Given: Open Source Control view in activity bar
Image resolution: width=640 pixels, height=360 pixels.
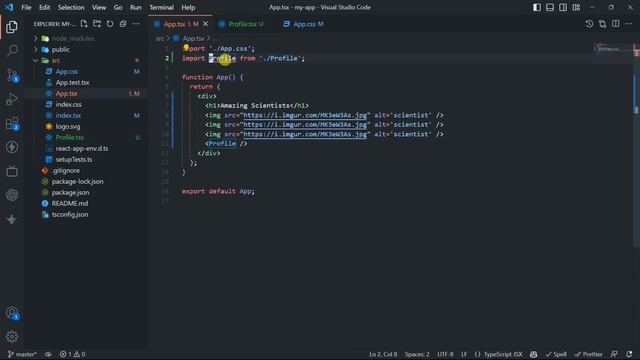Looking at the screenshot, I should tap(12, 76).
